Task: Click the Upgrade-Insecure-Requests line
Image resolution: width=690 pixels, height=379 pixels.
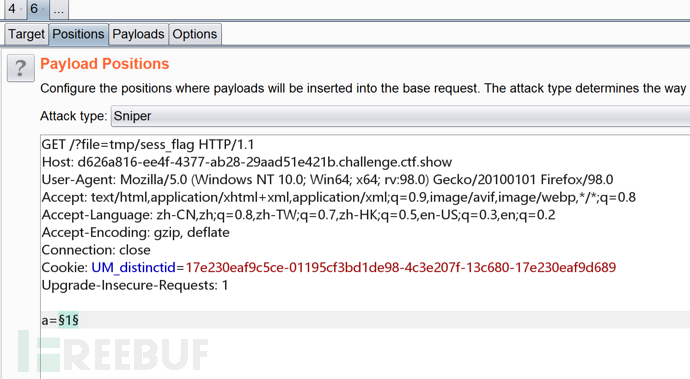Action: [135, 285]
